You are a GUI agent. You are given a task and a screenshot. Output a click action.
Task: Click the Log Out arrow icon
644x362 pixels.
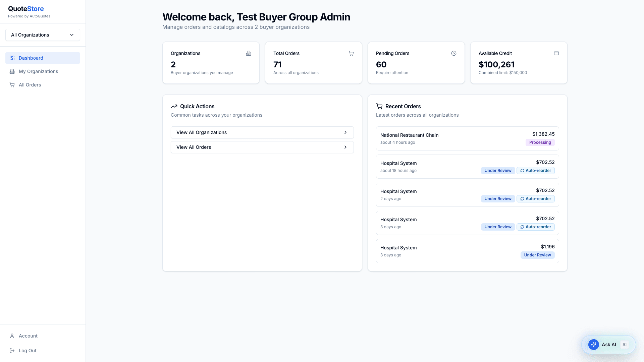[x=12, y=351]
